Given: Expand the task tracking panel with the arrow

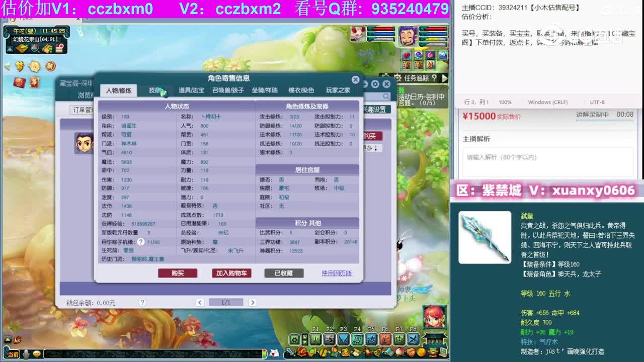Looking at the screenshot, I should click(444, 78).
